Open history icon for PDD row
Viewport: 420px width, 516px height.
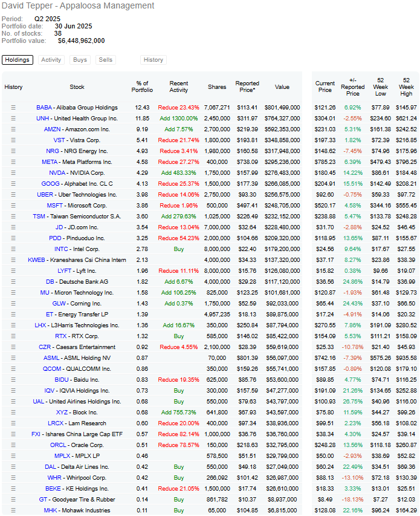pos(13,238)
